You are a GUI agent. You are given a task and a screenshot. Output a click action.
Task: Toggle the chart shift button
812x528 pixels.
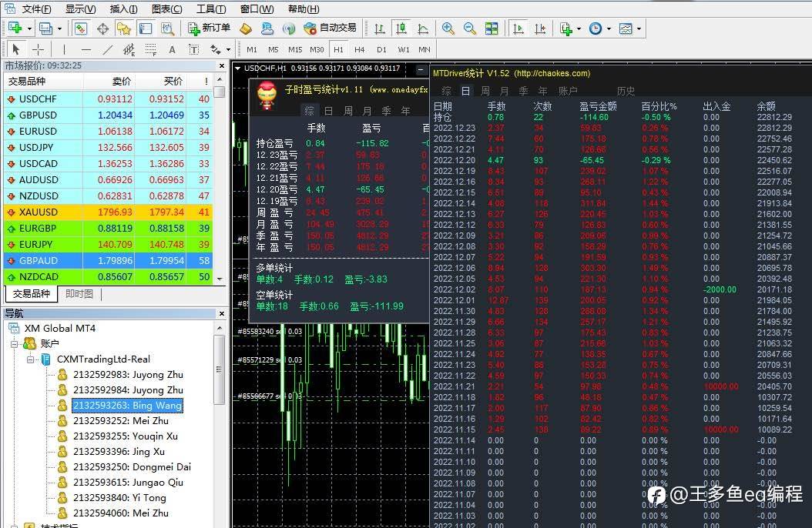click(x=540, y=28)
